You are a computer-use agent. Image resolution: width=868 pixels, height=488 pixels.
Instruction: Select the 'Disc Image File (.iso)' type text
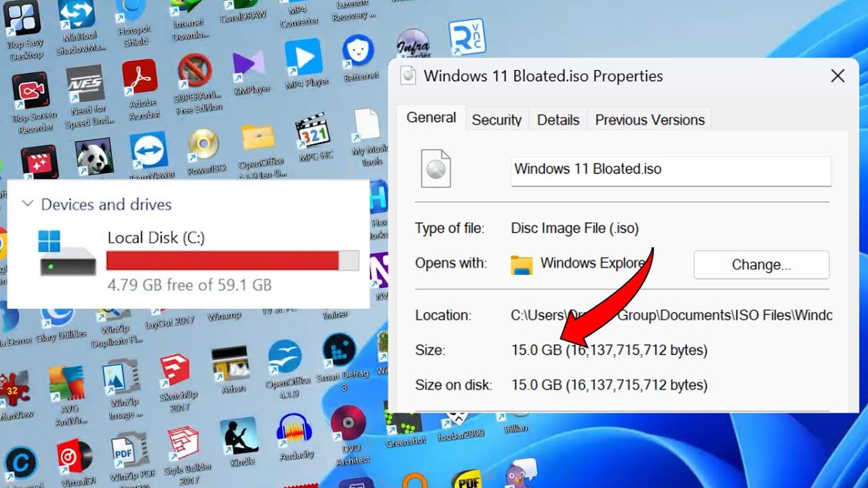[x=575, y=228]
